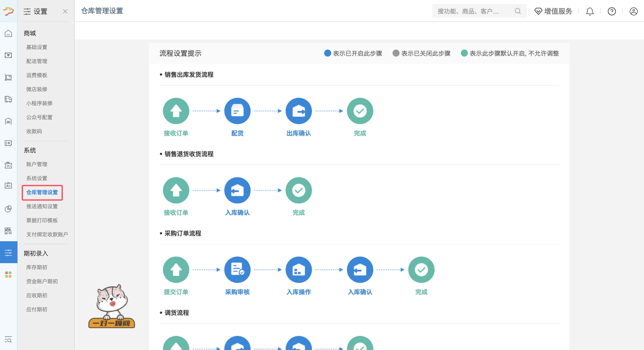Click 完成 icon in the purchase order flow
The height and width of the screenshot is (350, 644).
tap(421, 270)
